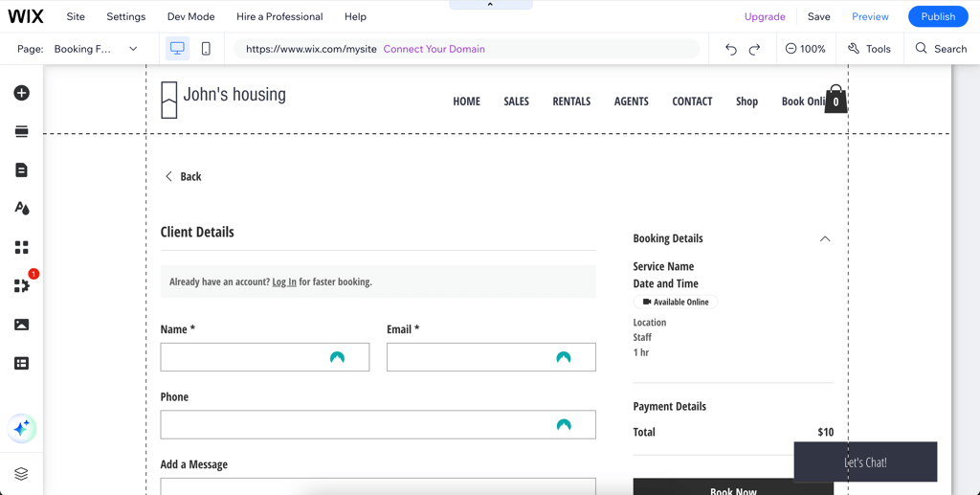Viewport: 980px width, 495px height.
Task: Open the Add Section sidebar icon
Action: coord(21,131)
